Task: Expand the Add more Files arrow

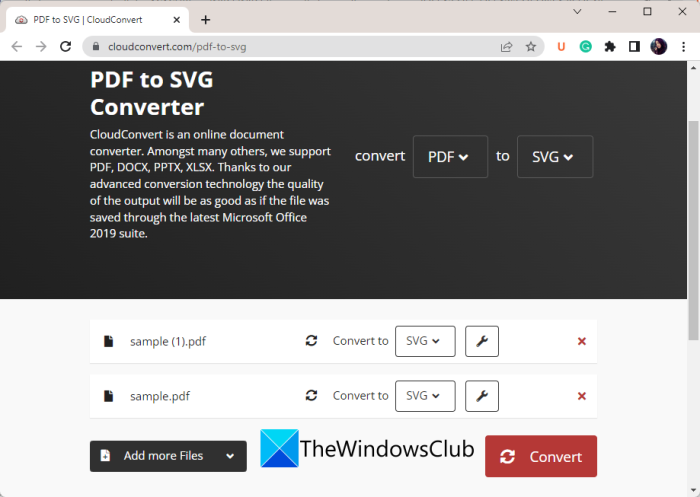Action: (x=230, y=456)
